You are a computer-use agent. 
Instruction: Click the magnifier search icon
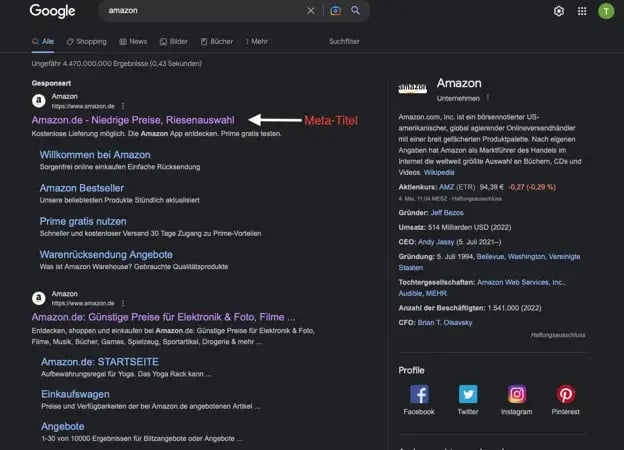[x=355, y=11]
